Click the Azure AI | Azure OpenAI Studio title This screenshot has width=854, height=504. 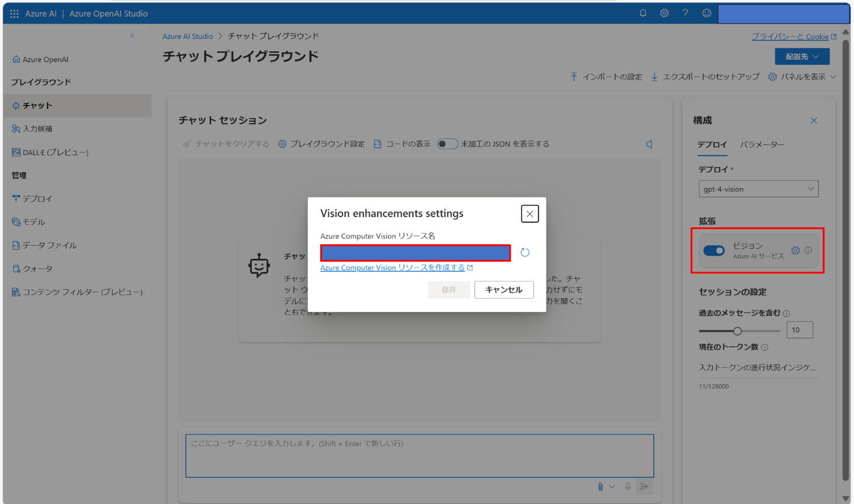pyautogui.click(x=86, y=13)
